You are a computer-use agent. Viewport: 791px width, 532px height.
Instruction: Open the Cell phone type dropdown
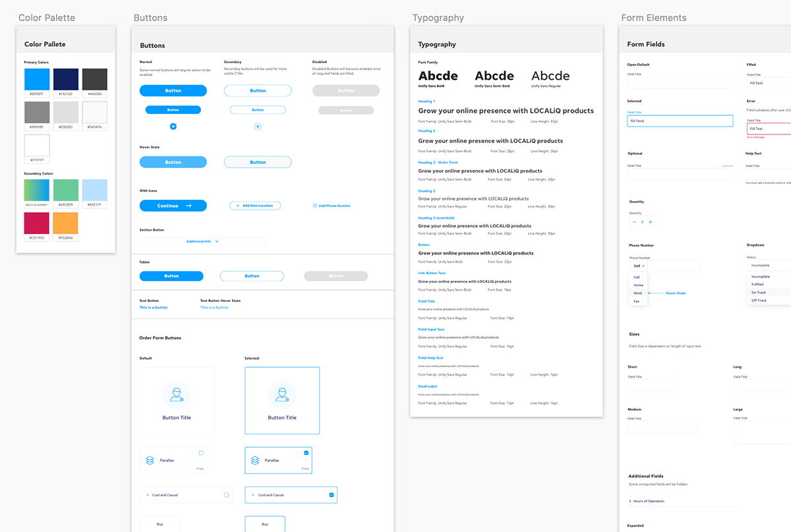pos(639,266)
